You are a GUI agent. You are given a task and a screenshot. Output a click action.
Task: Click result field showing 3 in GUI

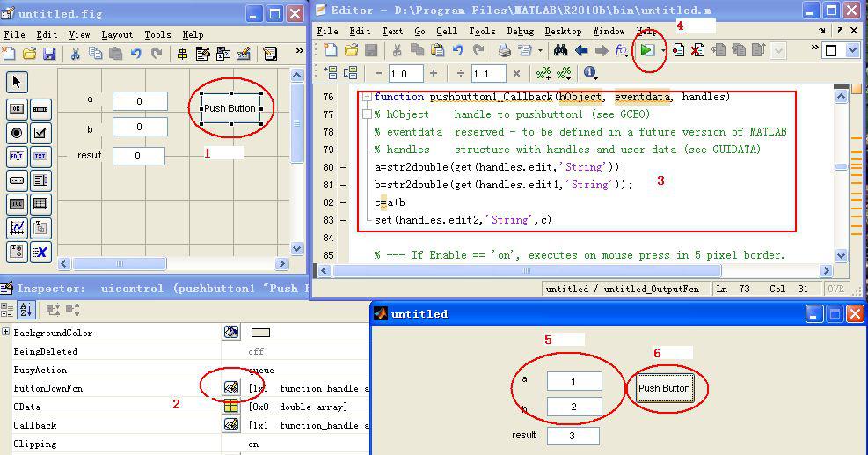[573, 436]
